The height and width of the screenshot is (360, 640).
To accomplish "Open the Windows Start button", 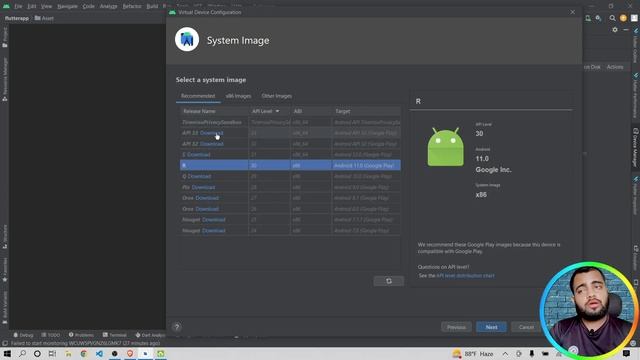I will pos(7,353).
